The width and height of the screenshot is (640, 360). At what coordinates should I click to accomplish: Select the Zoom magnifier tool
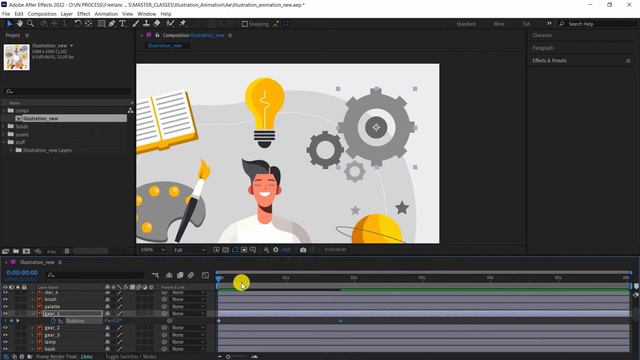(30, 24)
